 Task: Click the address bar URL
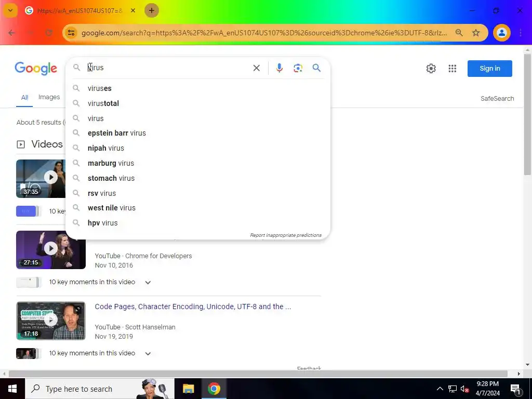pos(264,33)
